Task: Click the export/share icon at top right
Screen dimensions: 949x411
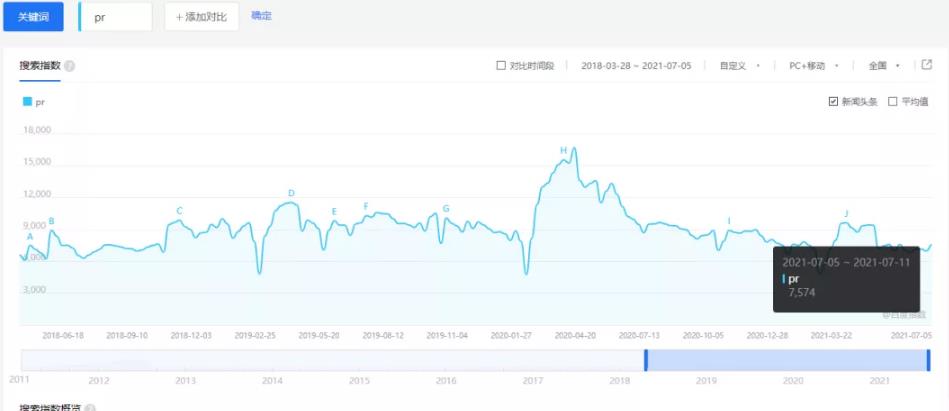Action: [x=927, y=65]
